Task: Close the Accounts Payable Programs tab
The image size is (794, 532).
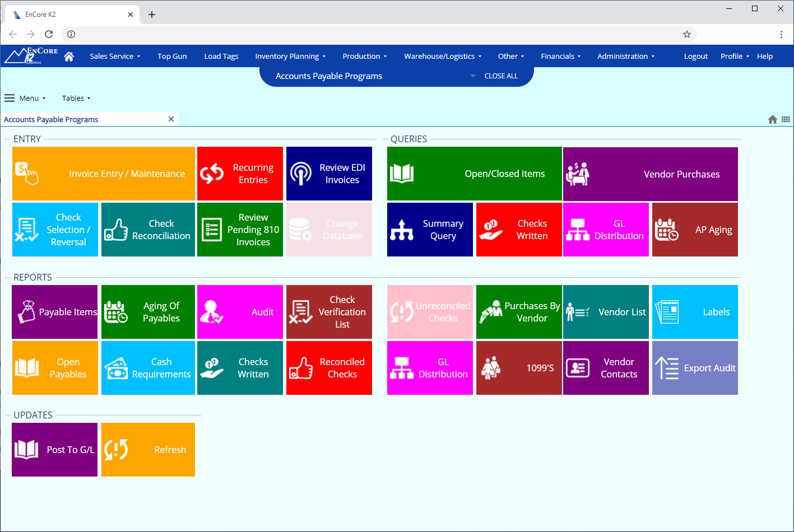Action: (171, 119)
